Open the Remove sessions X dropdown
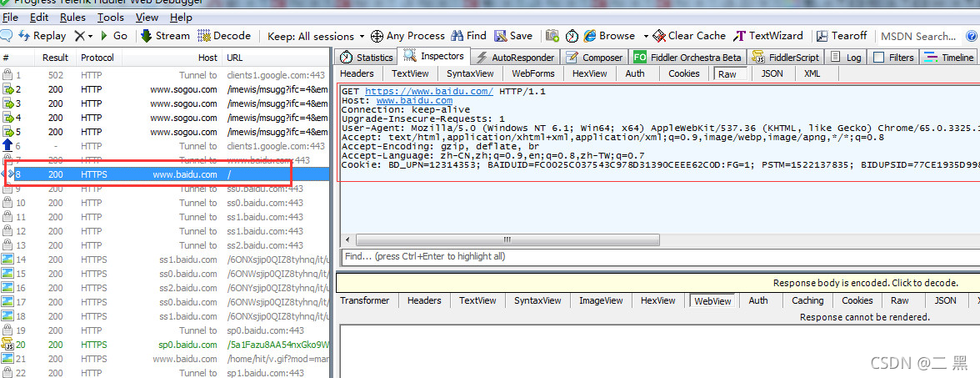 (x=83, y=36)
